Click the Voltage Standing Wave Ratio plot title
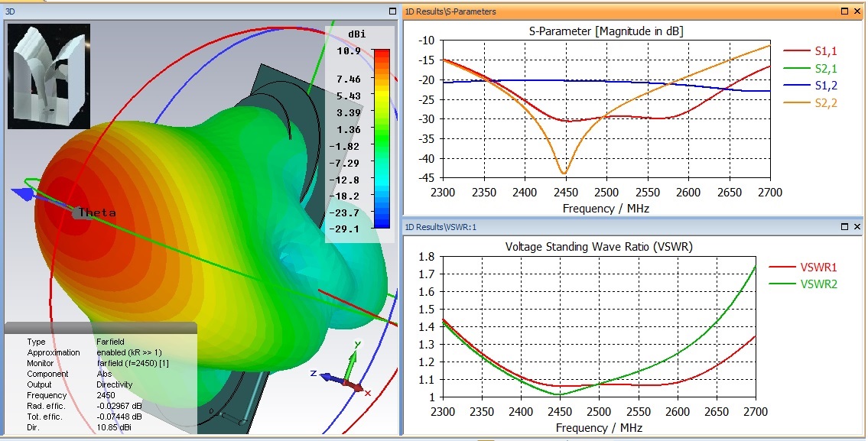This screenshot has width=868, height=441. (x=599, y=247)
